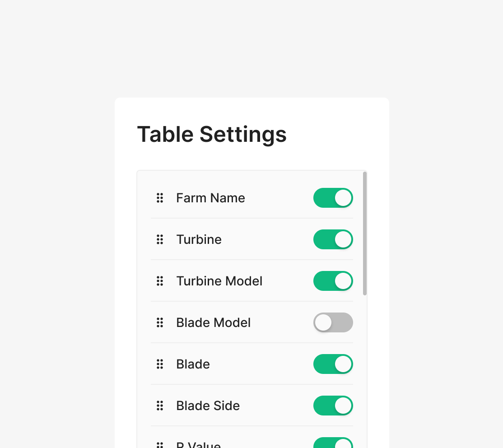Screen dimensions: 503x448
Task: Click the drag handle beside Blade
Action: (160, 364)
